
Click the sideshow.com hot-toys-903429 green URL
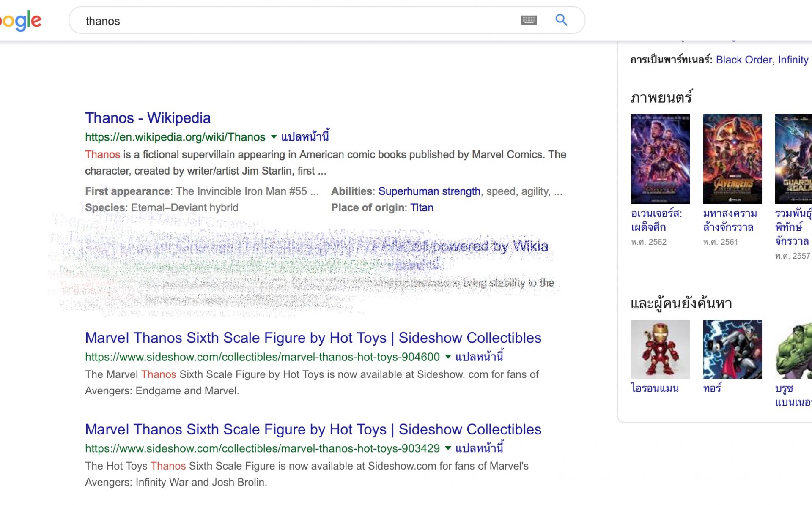click(262, 448)
